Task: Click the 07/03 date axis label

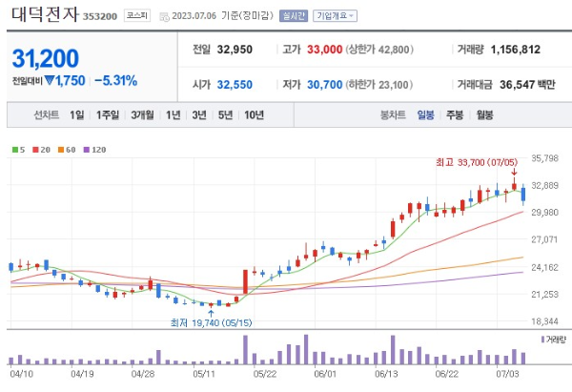Action: pos(507,374)
